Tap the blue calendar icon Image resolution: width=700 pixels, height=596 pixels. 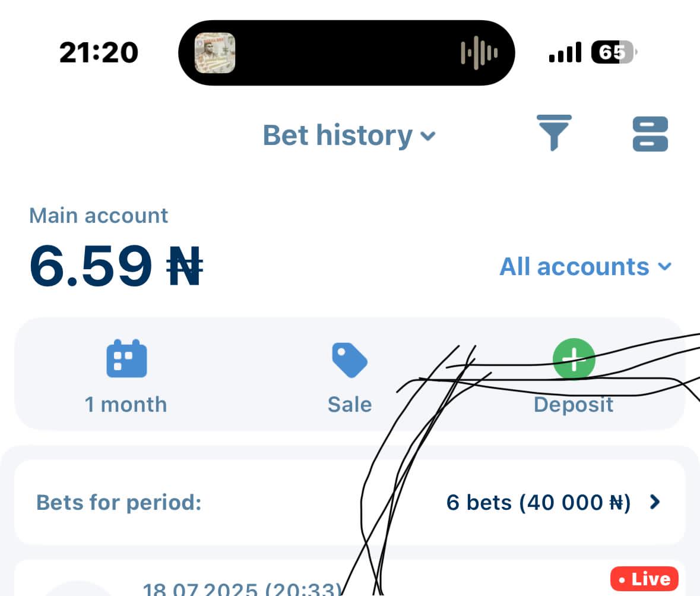pos(126,358)
